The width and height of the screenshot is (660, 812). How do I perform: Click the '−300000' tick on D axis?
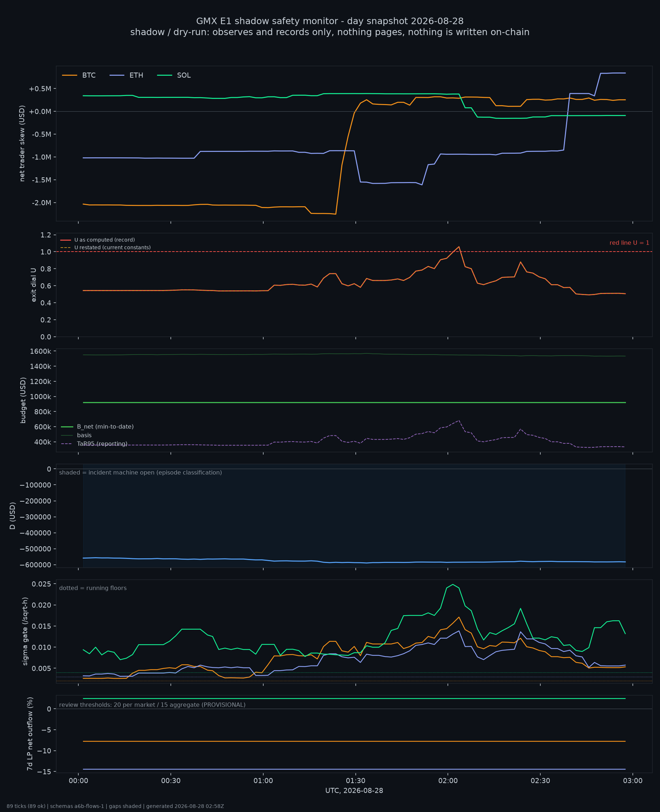pos(36,517)
